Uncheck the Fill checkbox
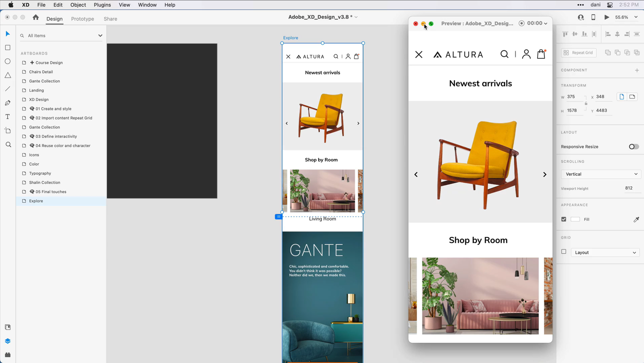644x363 pixels. tap(564, 219)
